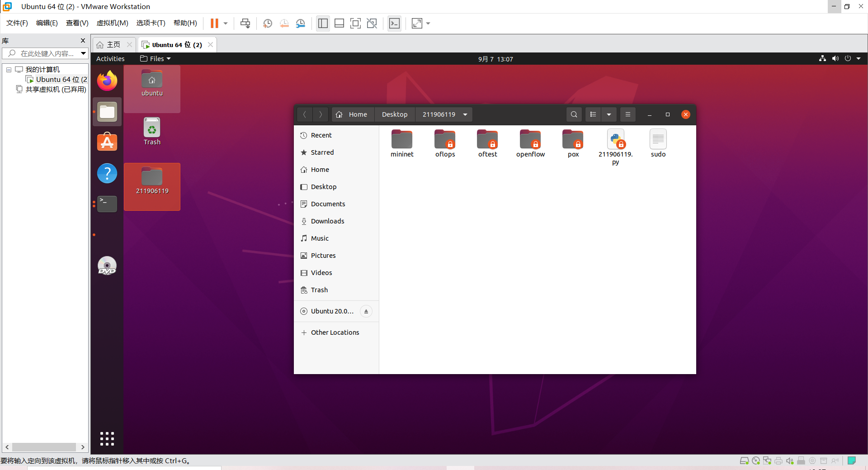
Task: Click the search icon in Files header
Action: coord(574,114)
